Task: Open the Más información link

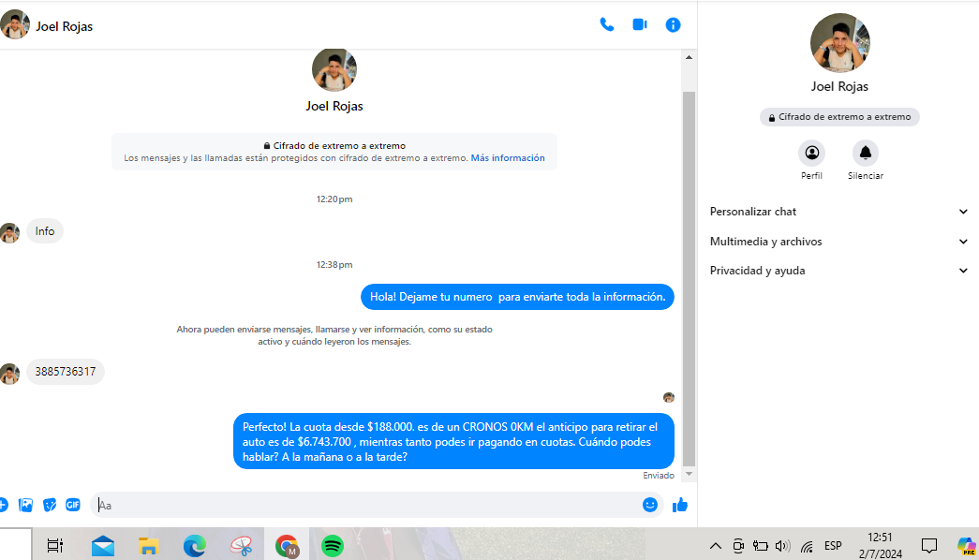Action: tap(507, 158)
